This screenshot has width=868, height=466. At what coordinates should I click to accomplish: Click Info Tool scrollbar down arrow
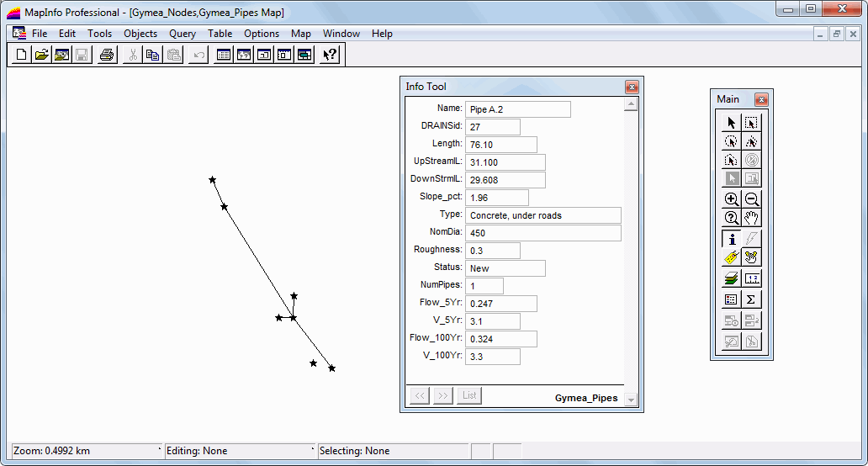[x=631, y=400]
